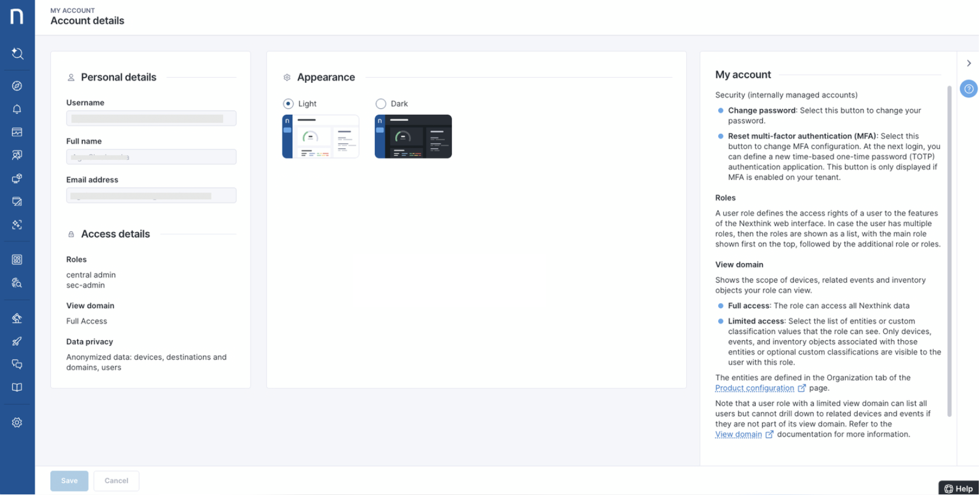The width and height of the screenshot is (980, 495).
Task: Click the 'Full Access' view domain value
Action: point(87,322)
